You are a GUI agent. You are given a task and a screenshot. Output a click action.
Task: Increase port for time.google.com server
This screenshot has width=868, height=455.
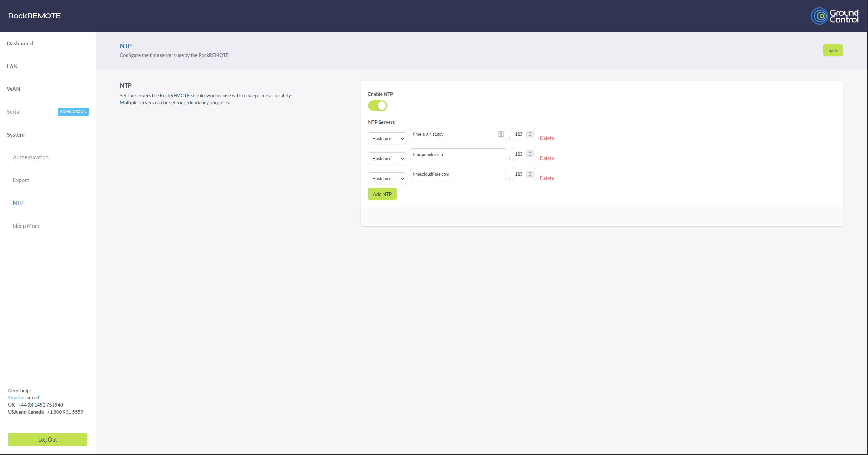click(530, 152)
